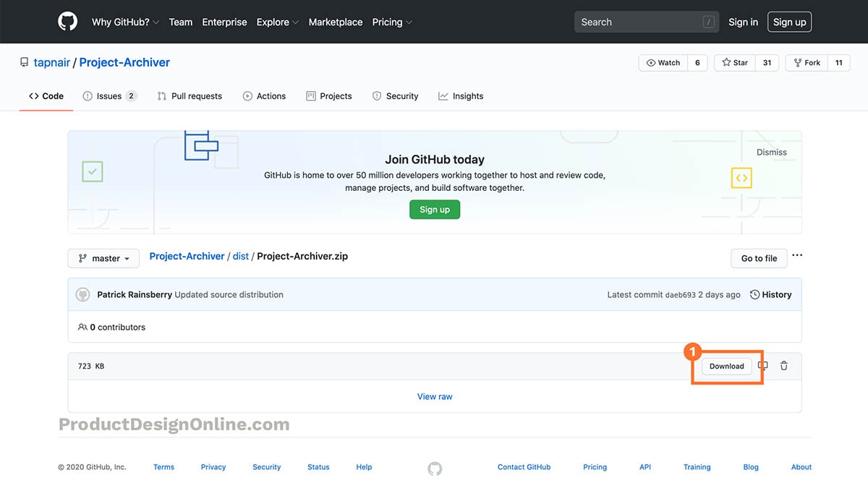
Task: Open the footer Pricing link
Action: tap(595, 467)
